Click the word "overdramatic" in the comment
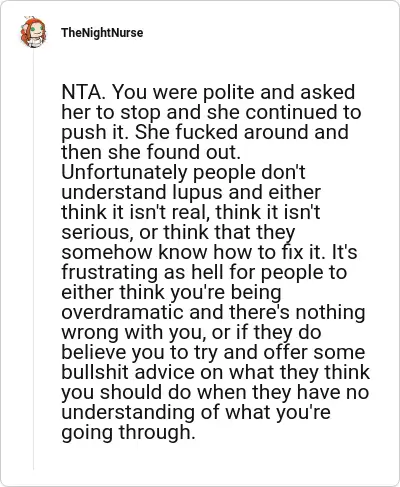The width and height of the screenshot is (400, 487). (123, 312)
